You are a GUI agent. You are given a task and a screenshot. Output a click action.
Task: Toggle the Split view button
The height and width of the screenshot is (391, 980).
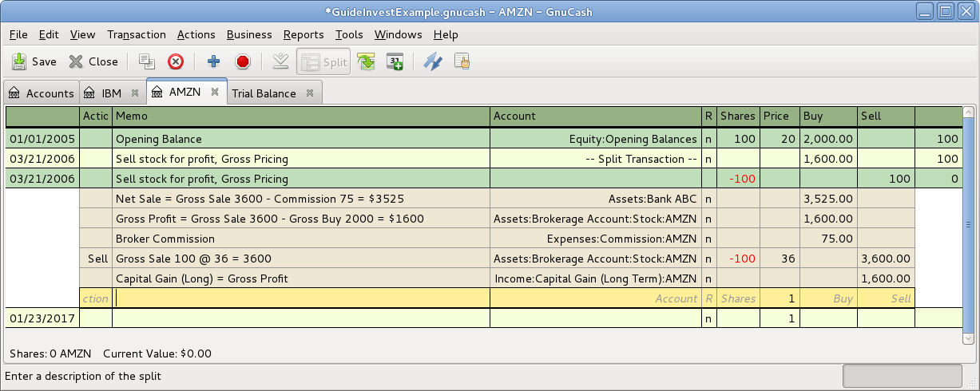(323, 61)
